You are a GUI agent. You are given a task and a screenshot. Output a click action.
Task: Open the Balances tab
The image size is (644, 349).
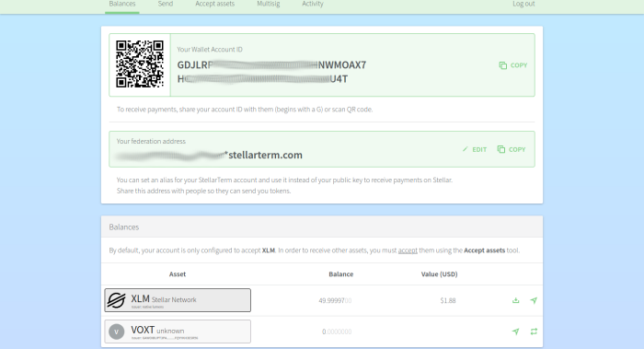tap(122, 4)
